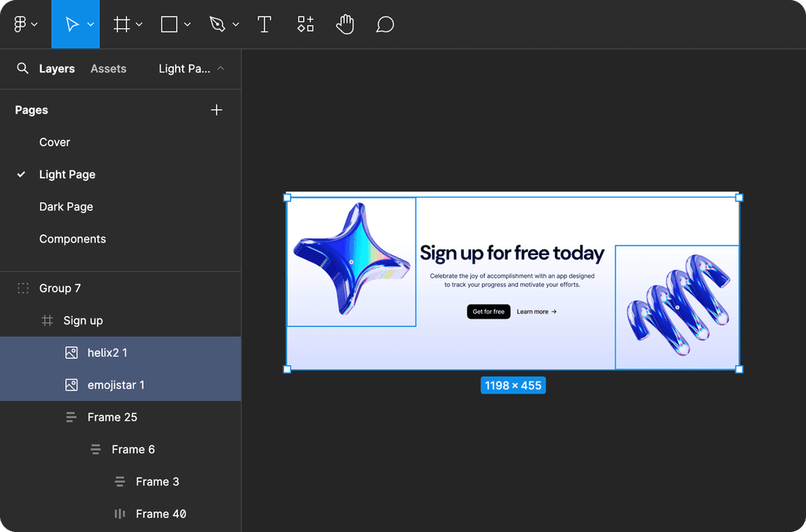Select the Hand tool
The image size is (806, 532).
(345, 24)
